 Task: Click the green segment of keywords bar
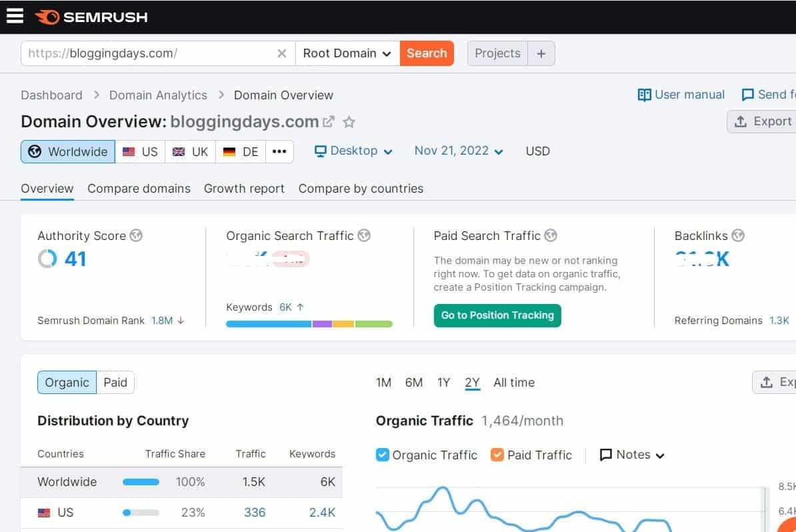coord(373,324)
